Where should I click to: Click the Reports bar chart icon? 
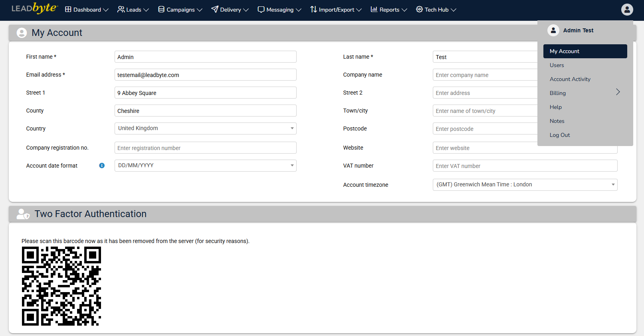click(374, 9)
